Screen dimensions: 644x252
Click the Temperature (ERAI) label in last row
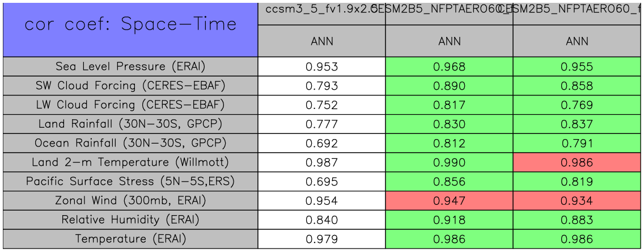(x=130, y=239)
